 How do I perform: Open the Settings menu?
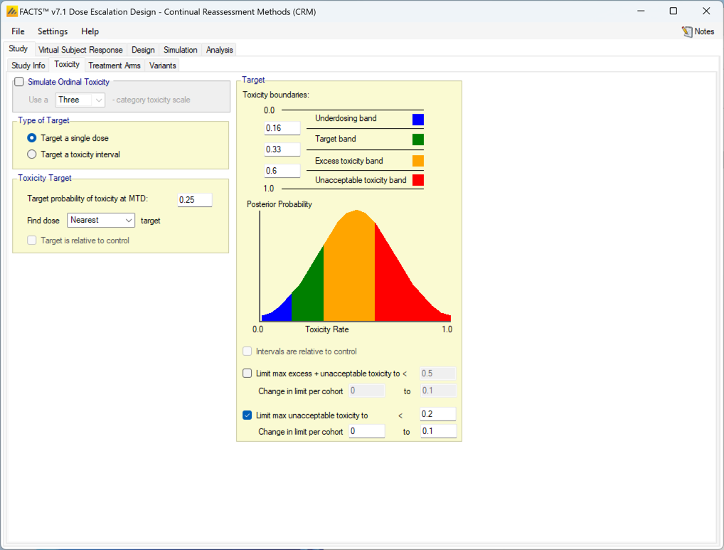(x=53, y=31)
